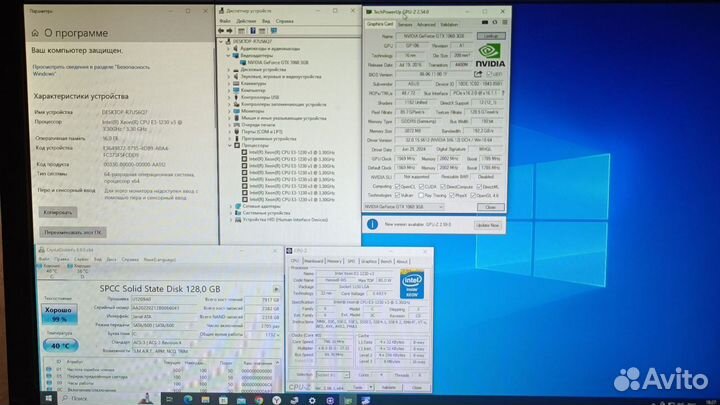Toggle the CUDA checkbox in GPU-Z

(421, 187)
